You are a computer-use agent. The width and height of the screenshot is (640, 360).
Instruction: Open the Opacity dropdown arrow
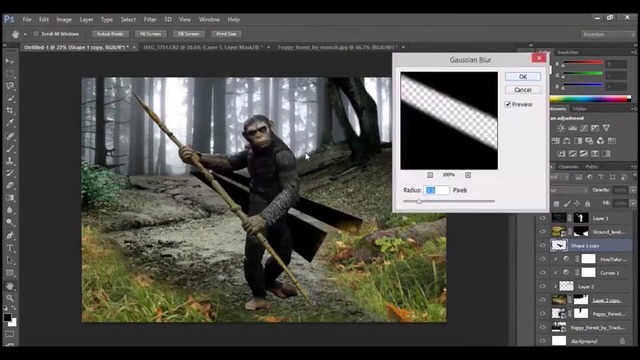click(x=633, y=190)
